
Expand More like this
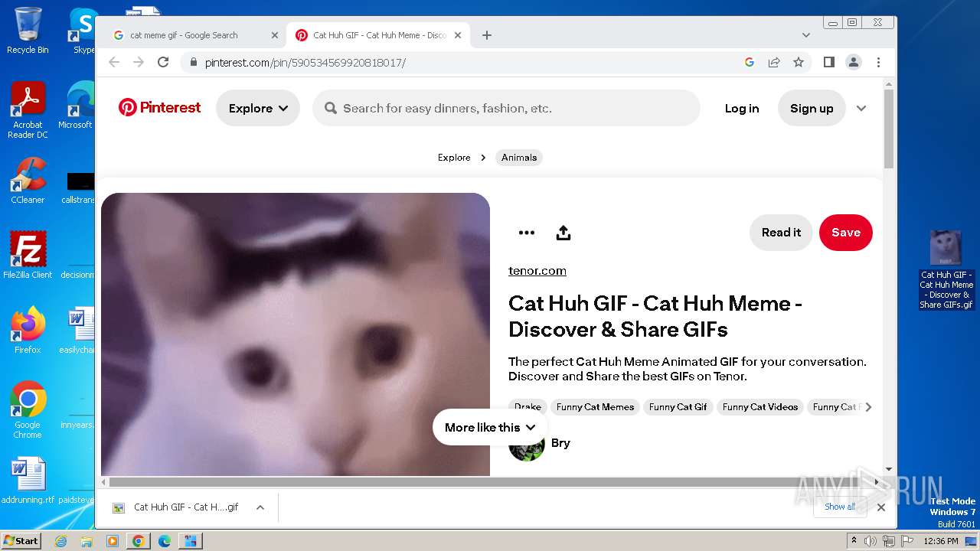point(490,427)
